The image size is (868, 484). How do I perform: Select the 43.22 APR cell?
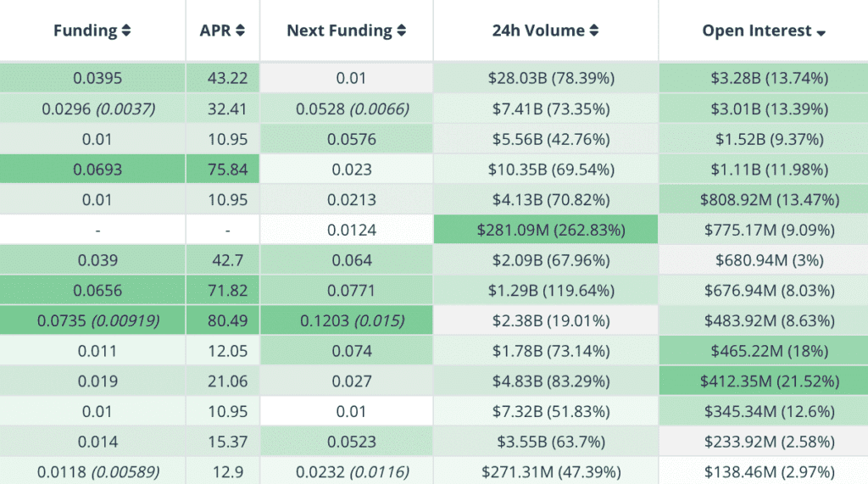click(x=227, y=78)
